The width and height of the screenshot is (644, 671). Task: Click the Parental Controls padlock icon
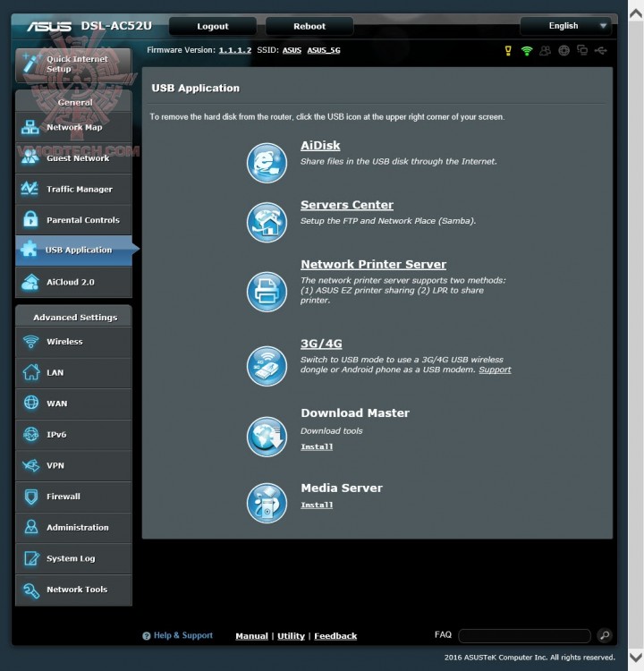tap(30, 219)
